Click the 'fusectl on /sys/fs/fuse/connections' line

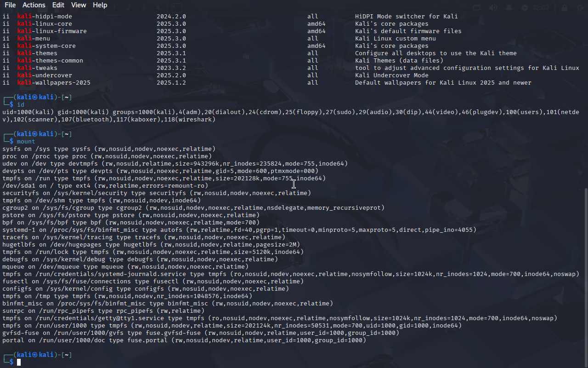click(153, 282)
